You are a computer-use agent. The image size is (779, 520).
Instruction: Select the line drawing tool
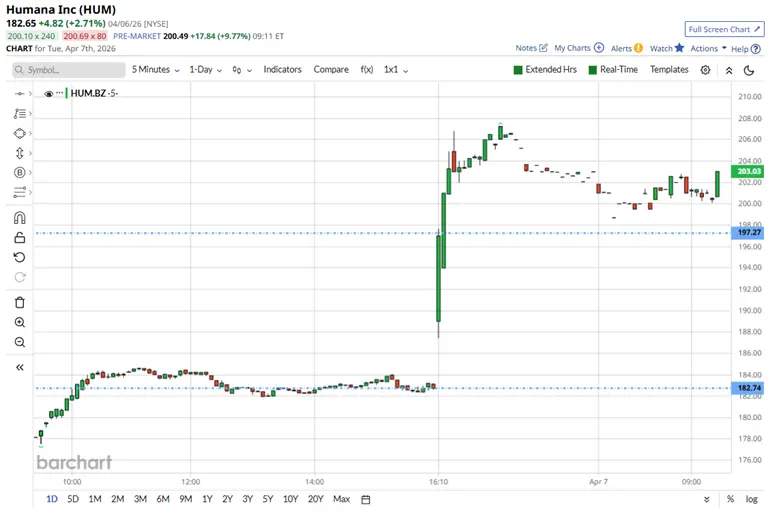[x=19, y=94]
